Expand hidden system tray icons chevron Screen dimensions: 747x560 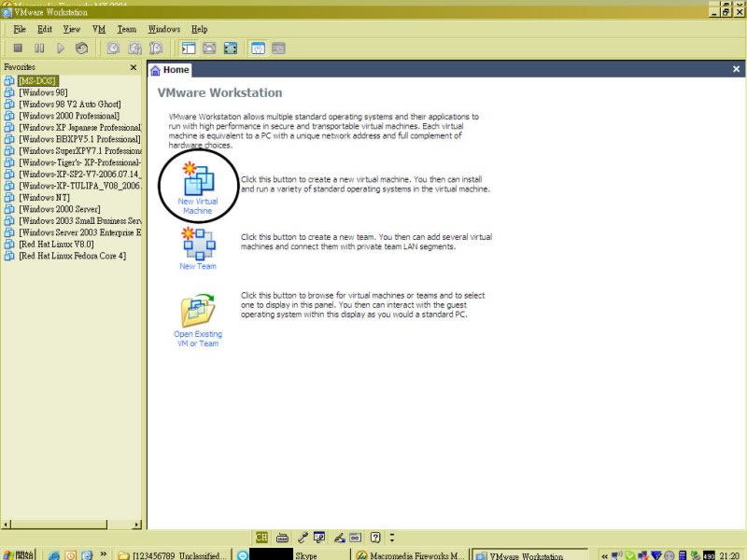pyautogui.click(x=604, y=555)
